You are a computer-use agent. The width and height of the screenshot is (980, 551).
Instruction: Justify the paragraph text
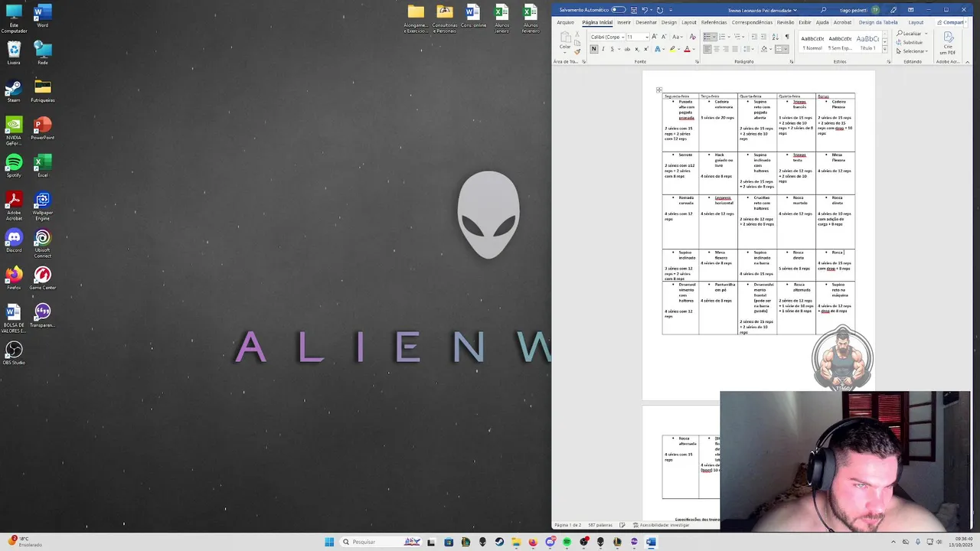(x=735, y=49)
